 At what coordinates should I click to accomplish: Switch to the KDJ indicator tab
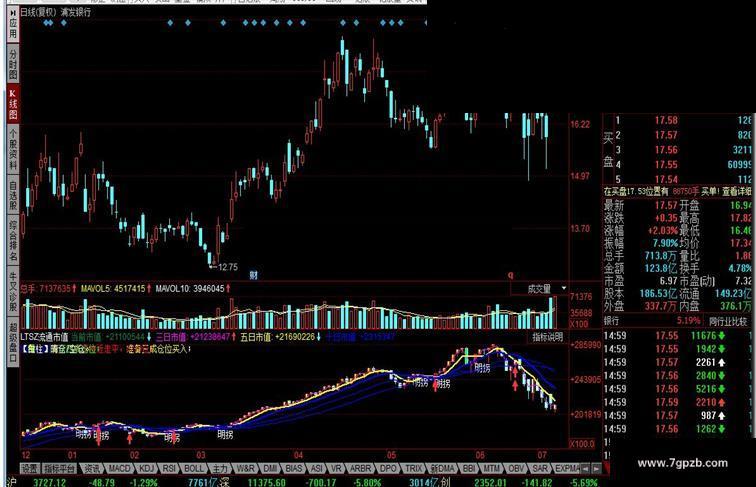146,468
